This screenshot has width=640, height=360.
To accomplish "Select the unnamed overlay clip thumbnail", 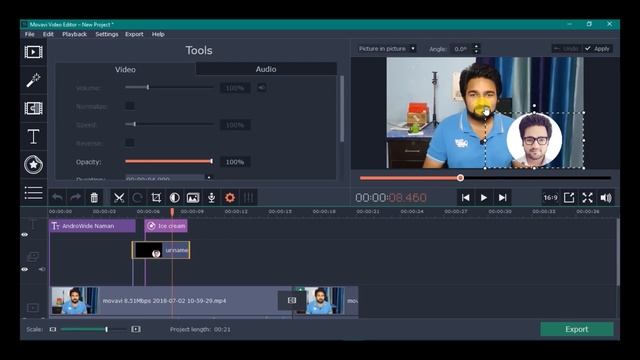I will point(148,250).
